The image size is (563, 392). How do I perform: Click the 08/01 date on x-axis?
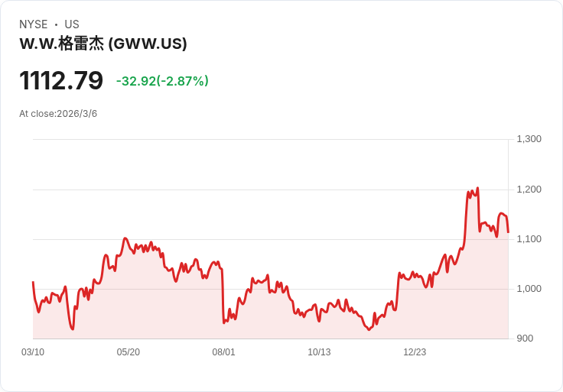click(223, 352)
